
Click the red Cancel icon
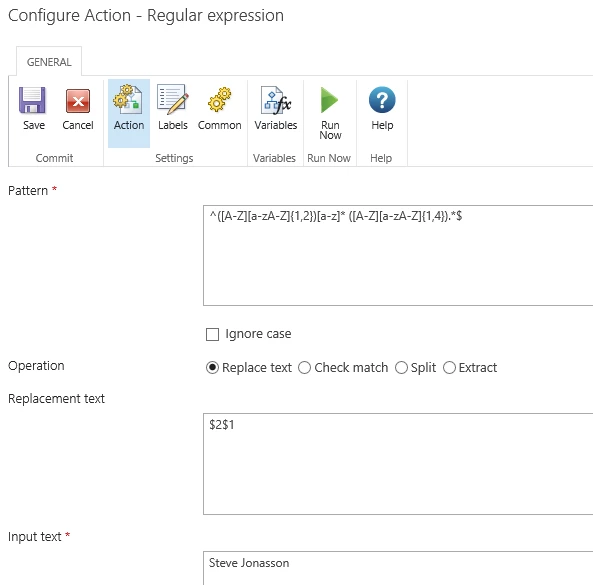[78, 101]
